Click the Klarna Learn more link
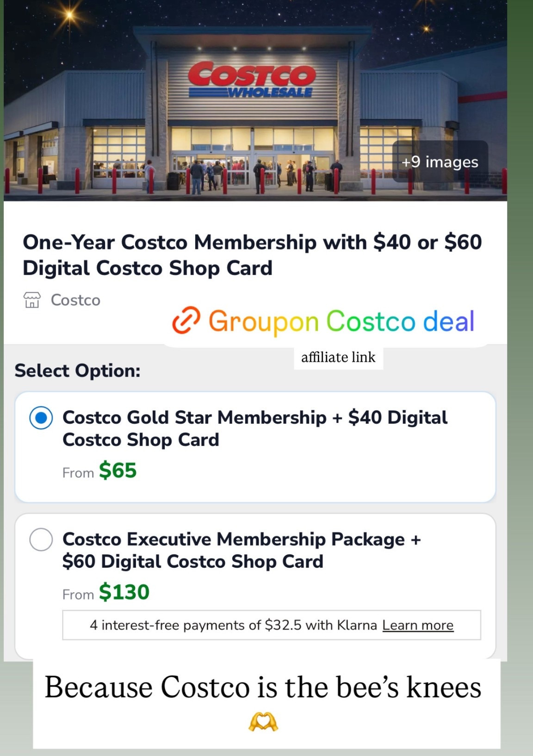533x756 pixels. point(417,625)
